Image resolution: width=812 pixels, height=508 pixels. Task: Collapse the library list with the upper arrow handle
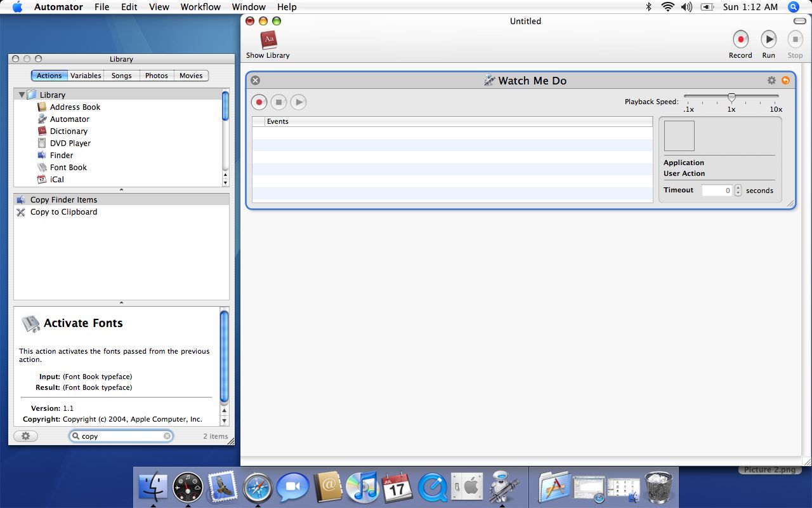click(x=121, y=190)
